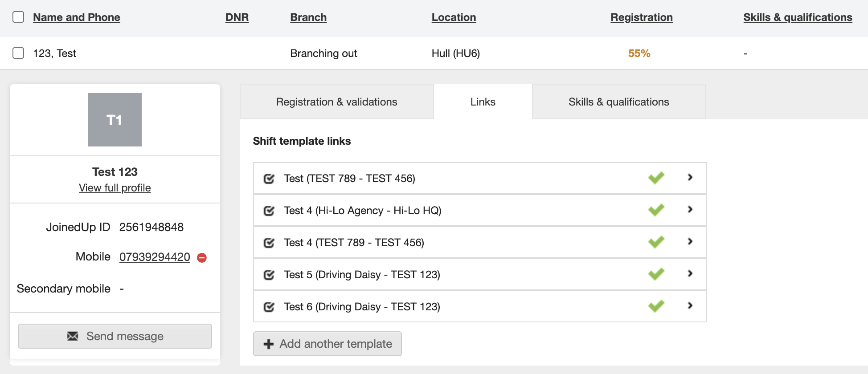Click the red remove icon beside mobile number

[202, 258]
